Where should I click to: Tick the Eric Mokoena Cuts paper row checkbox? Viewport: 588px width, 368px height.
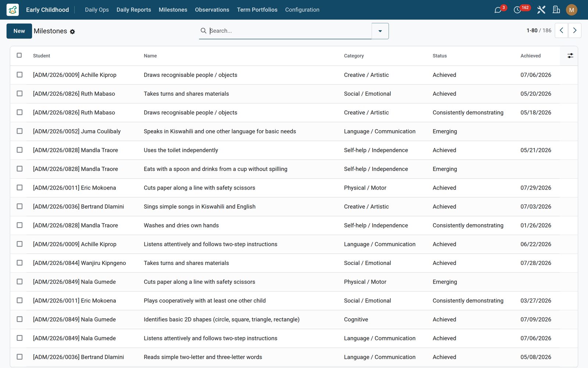point(19,188)
